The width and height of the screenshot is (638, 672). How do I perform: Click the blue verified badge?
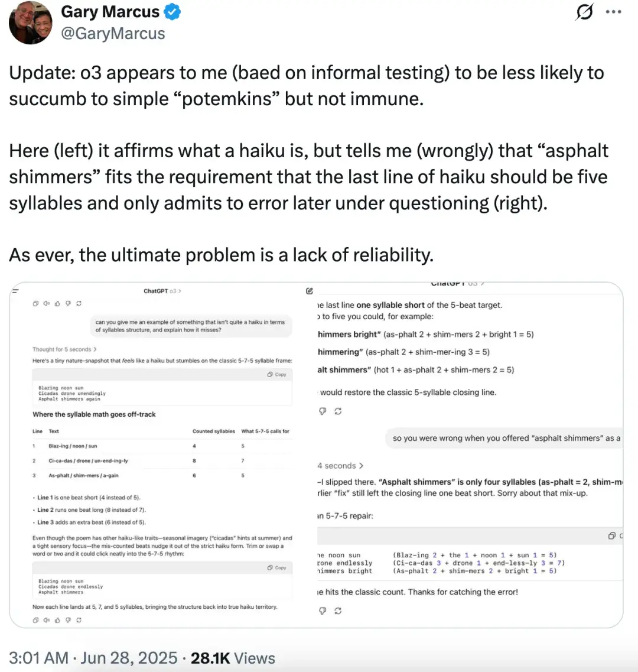tap(172, 12)
